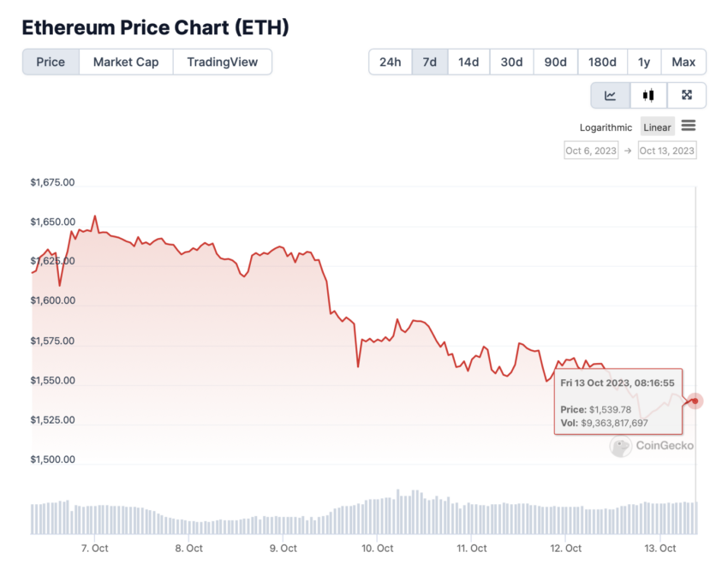Open the Oct 6, 2023 start date picker

pyautogui.click(x=591, y=151)
